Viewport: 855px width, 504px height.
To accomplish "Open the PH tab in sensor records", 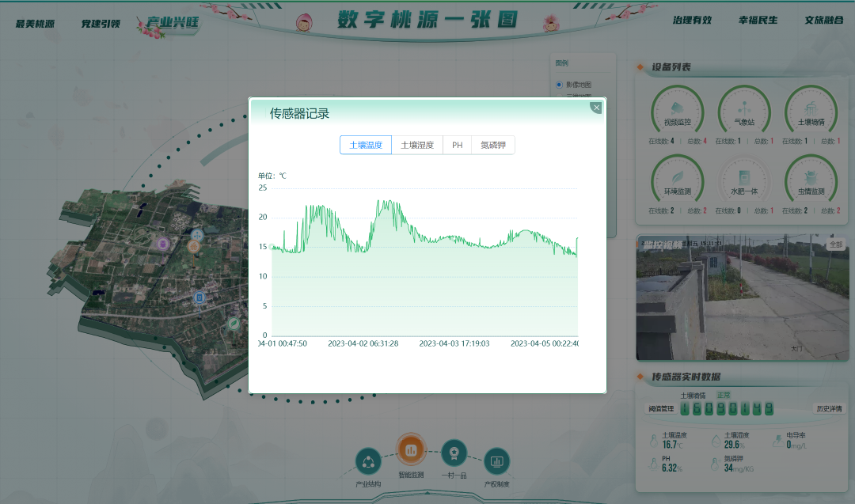I will pyautogui.click(x=457, y=145).
